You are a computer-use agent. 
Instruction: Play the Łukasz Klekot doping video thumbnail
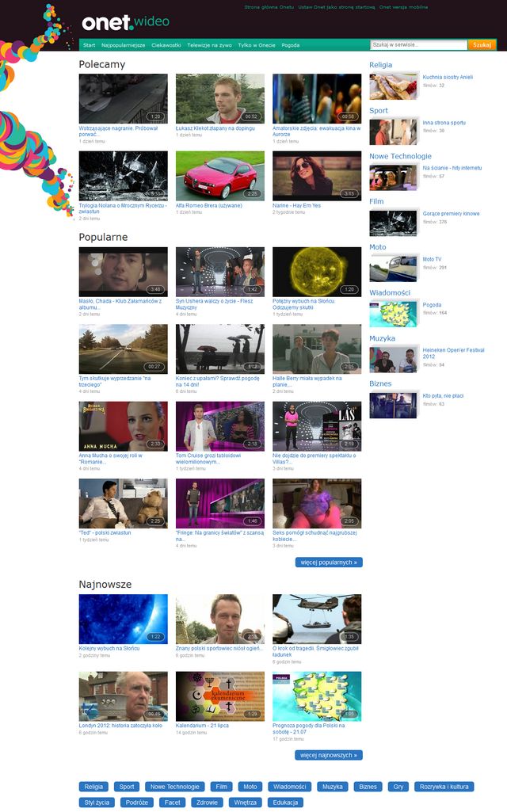[220, 98]
